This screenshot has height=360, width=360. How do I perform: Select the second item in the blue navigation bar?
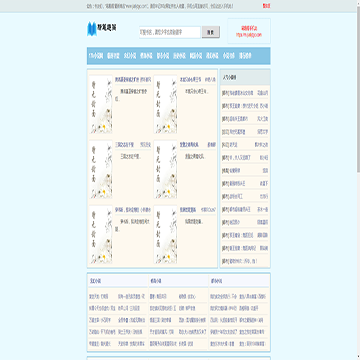point(113,56)
